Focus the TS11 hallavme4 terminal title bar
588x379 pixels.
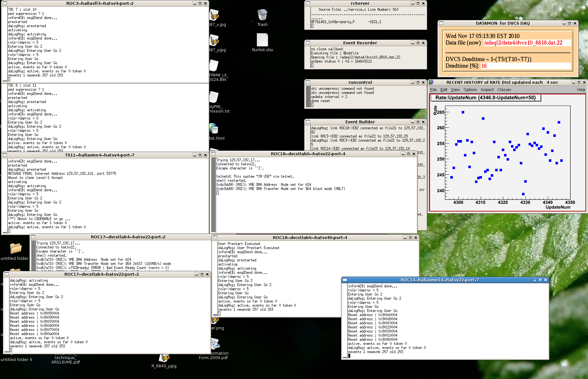coord(99,155)
